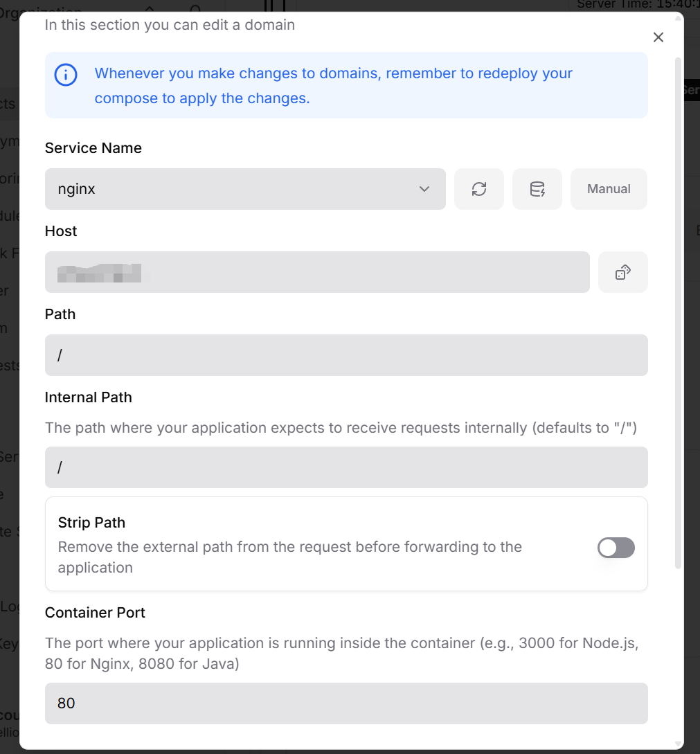
Task: Click the blue info circle icon
Action: pos(66,75)
